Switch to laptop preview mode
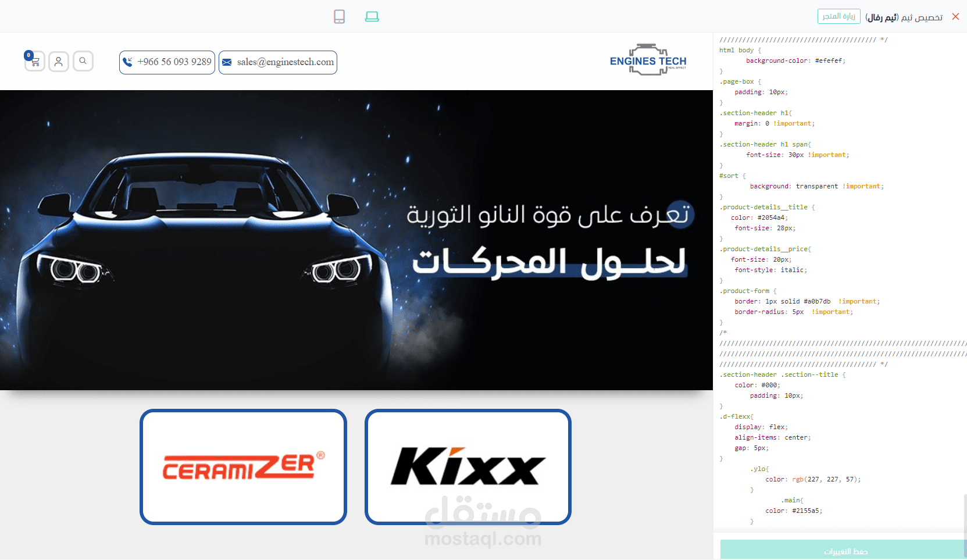This screenshot has height=560, width=967. tap(372, 16)
